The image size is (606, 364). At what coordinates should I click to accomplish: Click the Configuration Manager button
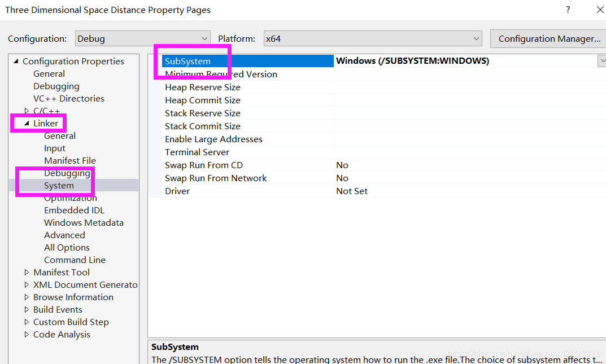547,38
